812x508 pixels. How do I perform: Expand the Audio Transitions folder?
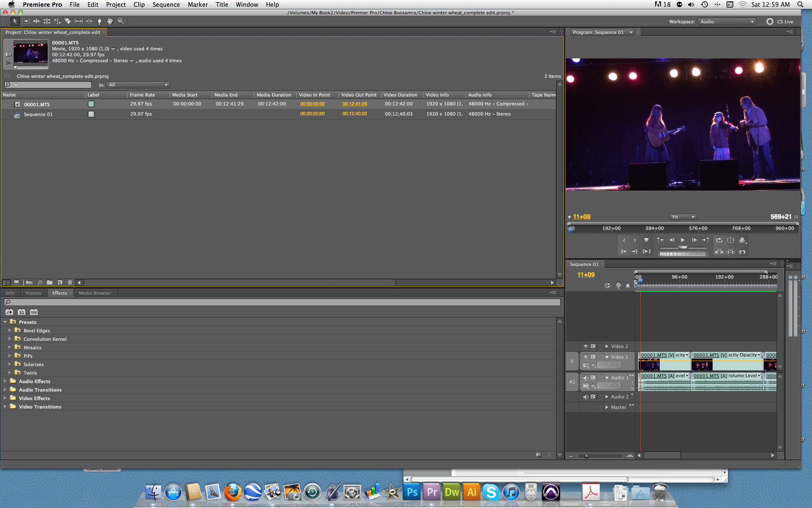[x=5, y=389]
